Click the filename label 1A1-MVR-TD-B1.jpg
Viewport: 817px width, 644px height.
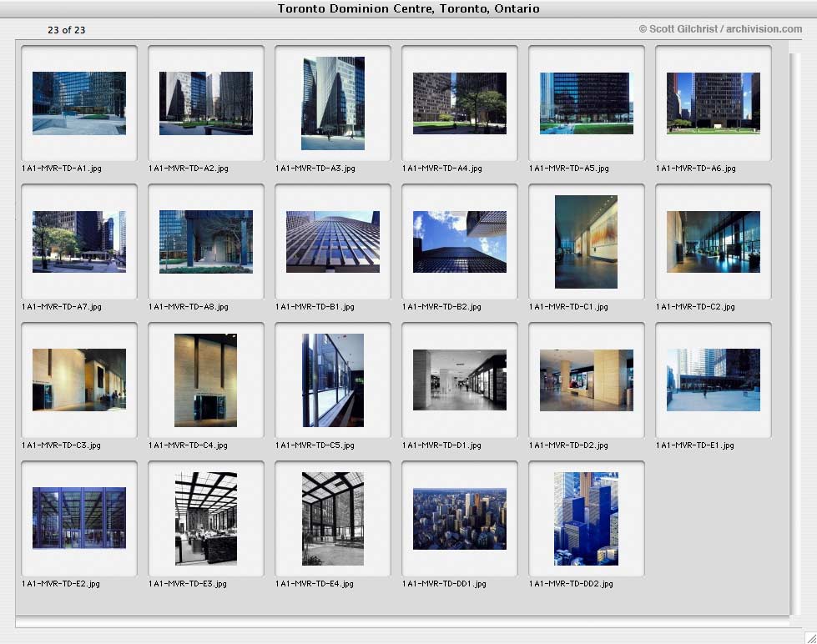coord(315,307)
